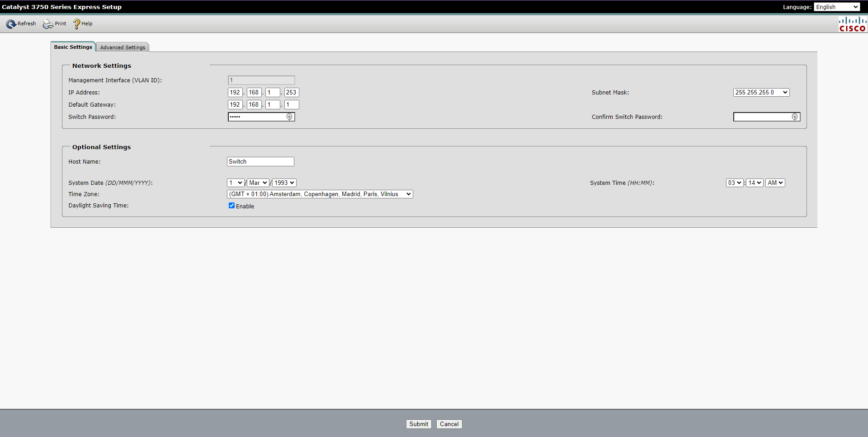The height and width of the screenshot is (437, 868).
Task: Click key icon in Confirm Switch Password field
Action: coord(795,117)
